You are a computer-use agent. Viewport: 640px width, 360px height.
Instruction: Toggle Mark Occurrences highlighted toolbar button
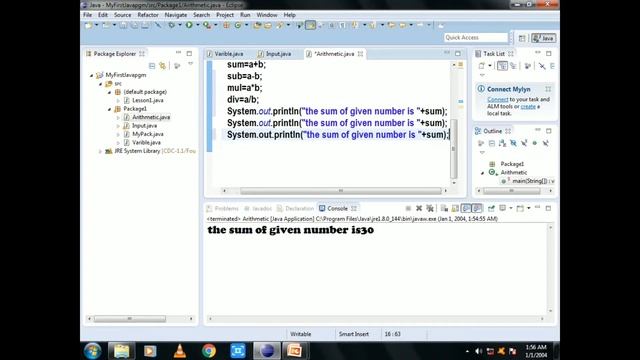pyautogui.click(x=310, y=25)
